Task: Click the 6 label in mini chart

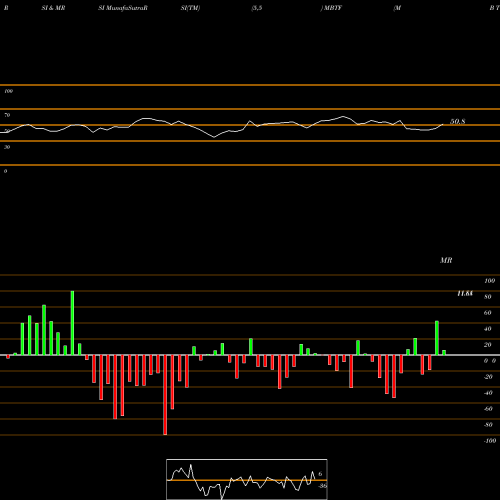Action: [320, 474]
